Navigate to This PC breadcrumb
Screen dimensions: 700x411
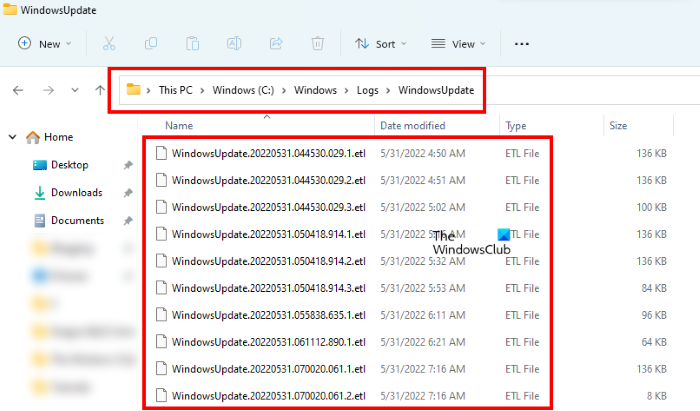tap(175, 90)
